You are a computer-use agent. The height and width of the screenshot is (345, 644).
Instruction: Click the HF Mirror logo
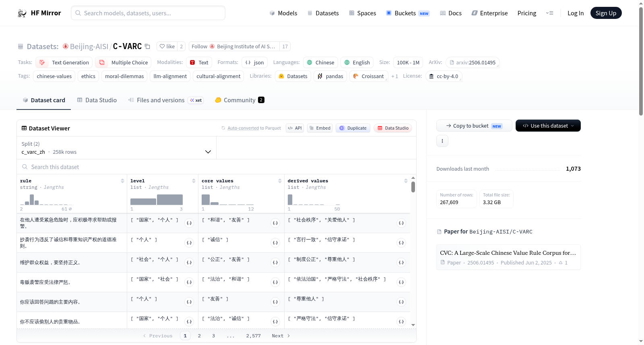[x=39, y=13]
